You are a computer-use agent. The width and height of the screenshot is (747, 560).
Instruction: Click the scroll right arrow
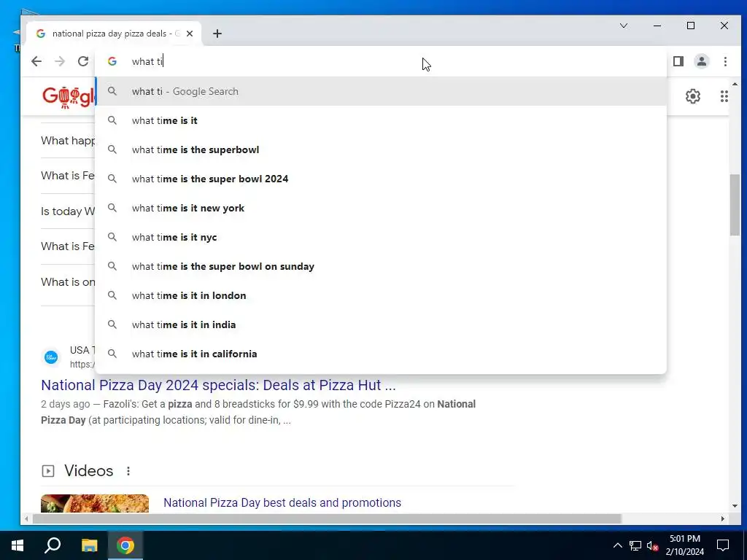pos(723,518)
